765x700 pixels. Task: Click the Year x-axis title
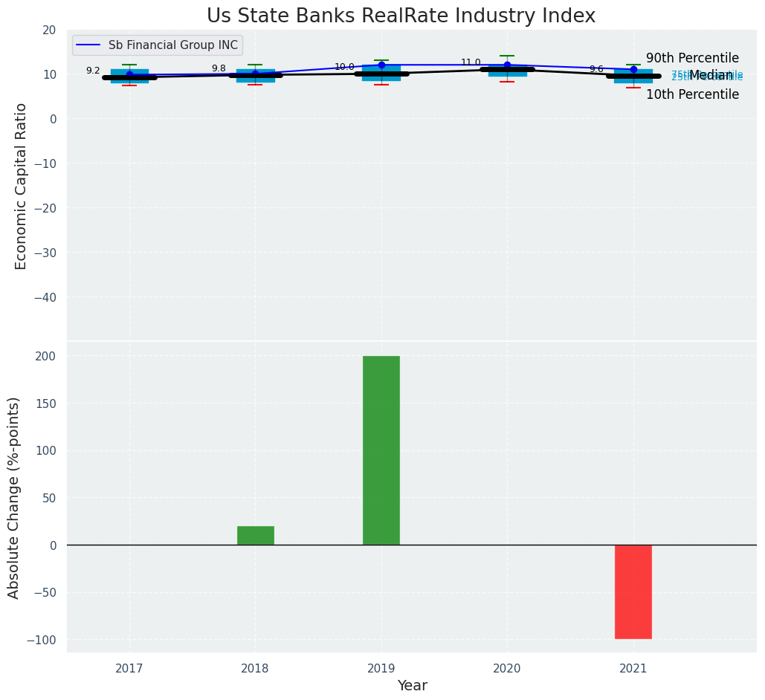click(412, 686)
